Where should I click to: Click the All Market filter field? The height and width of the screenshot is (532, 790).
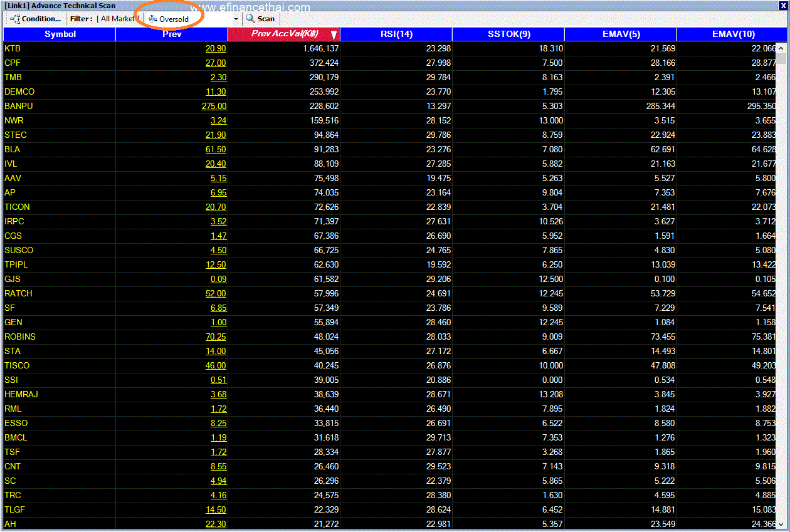117,19
